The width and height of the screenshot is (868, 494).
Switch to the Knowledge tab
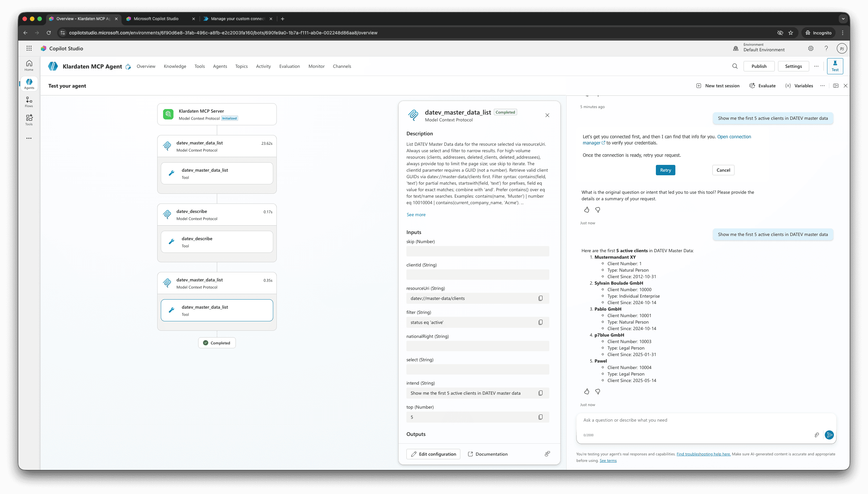(x=175, y=66)
